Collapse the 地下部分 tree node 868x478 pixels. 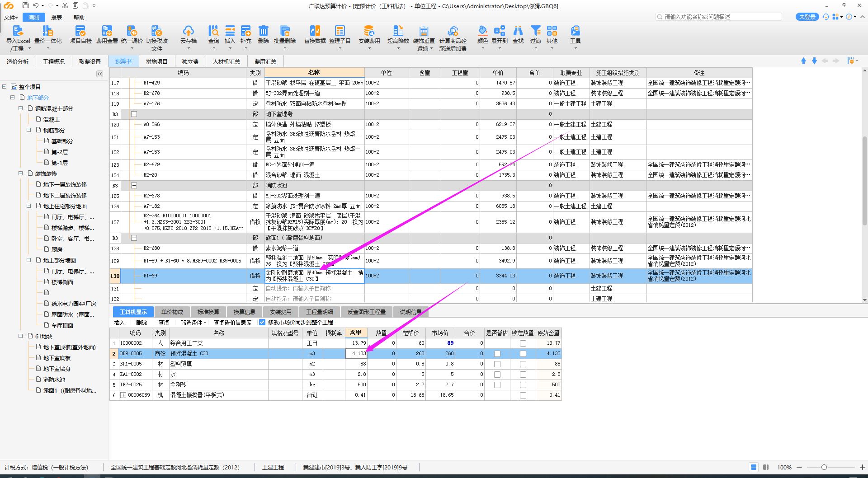pos(13,97)
